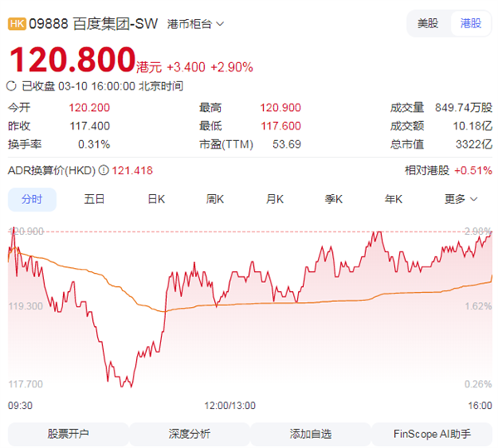Switch to the 美股 market toggle
This screenshot has width=498, height=448.
[427, 23]
